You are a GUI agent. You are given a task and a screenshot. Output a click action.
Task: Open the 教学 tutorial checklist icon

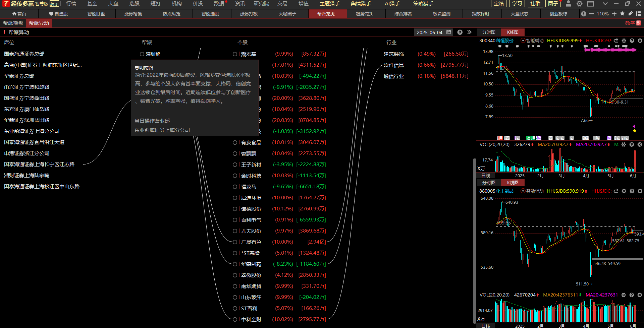click(x=638, y=23)
